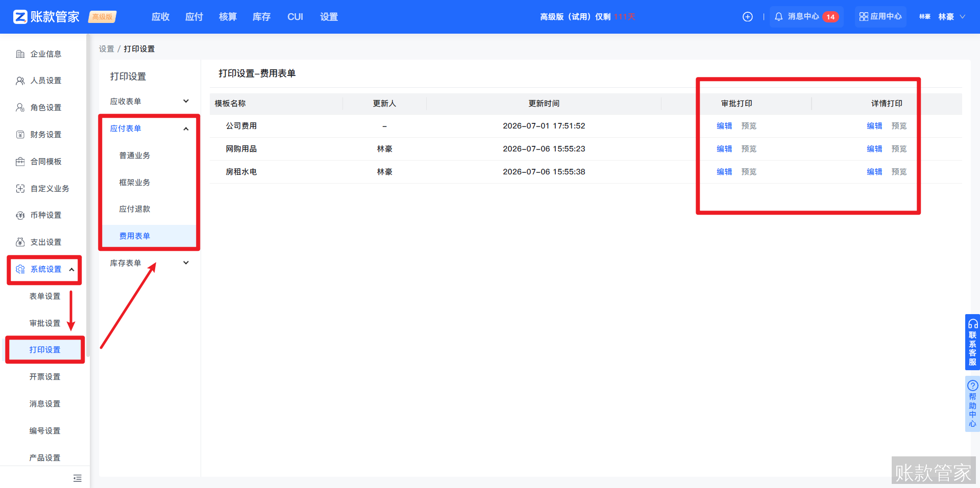980x488 pixels.
Task: Select 产品设置 in the sidebar
Action: coord(45,458)
